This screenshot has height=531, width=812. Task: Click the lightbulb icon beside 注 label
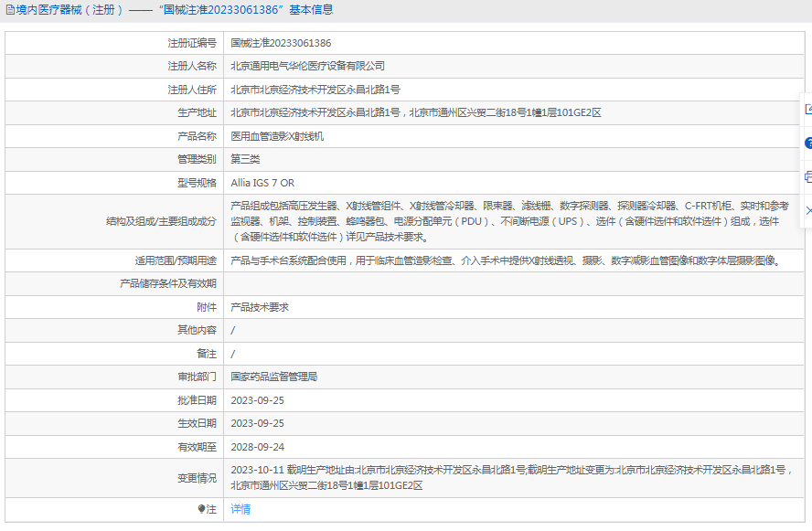point(201,509)
